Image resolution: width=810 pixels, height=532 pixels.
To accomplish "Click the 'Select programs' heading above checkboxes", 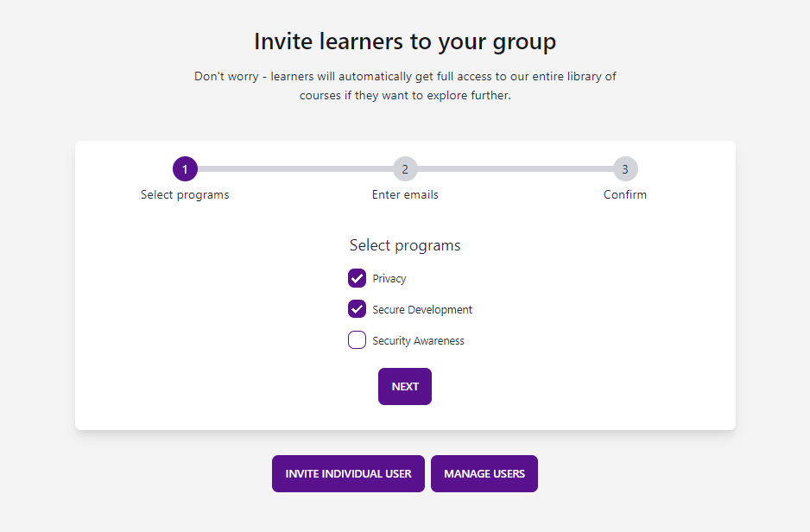I will coord(405,245).
